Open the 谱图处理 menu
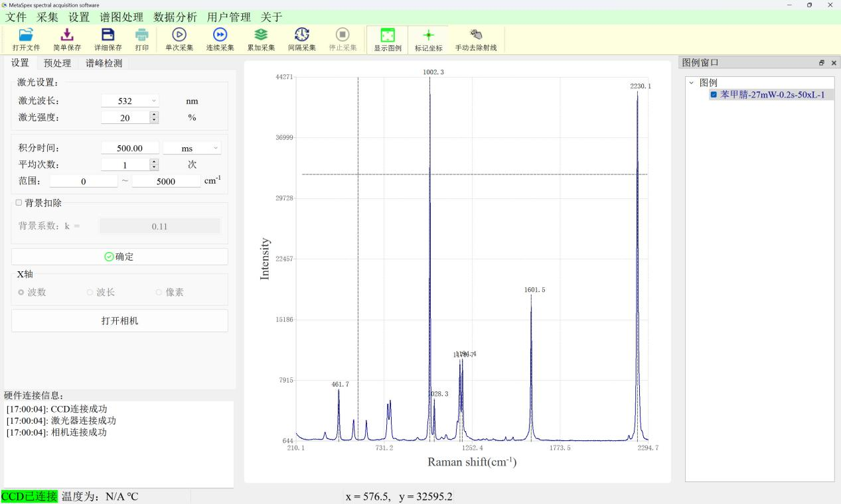 pyautogui.click(x=121, y=17)
